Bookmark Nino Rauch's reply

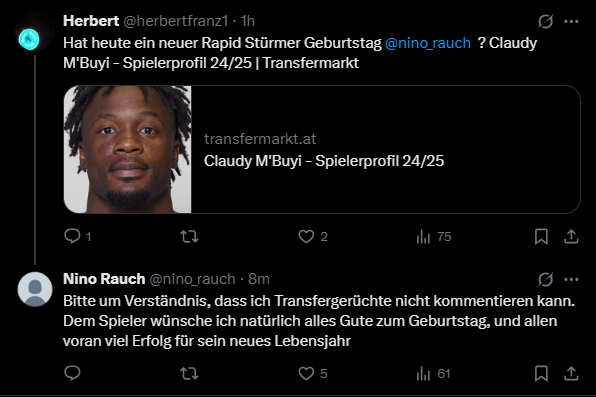[x=541, y=373]
